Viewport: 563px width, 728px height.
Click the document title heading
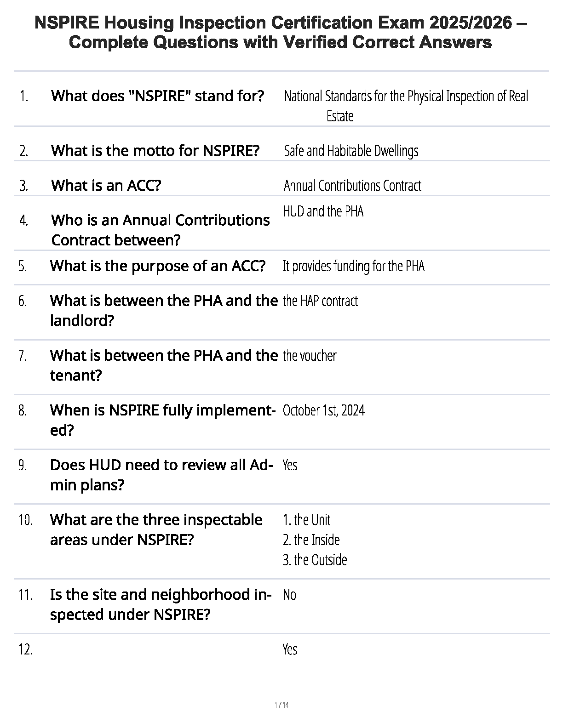tap(281, 32)
